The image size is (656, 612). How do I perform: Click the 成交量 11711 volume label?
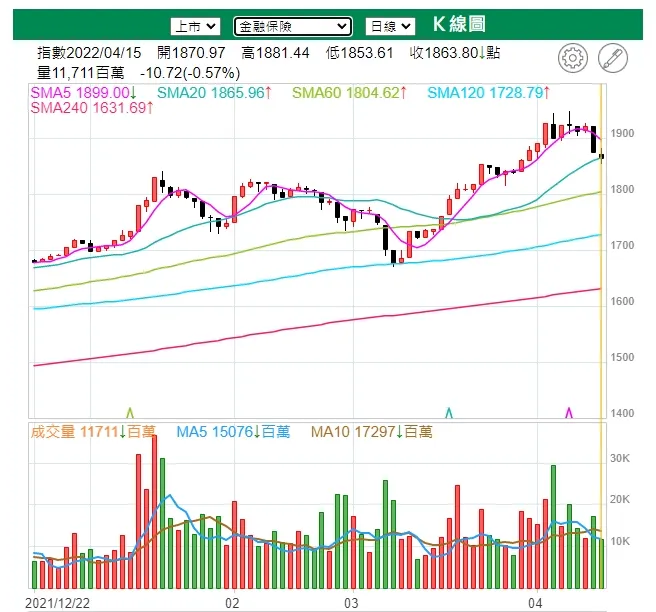point(93,431)
